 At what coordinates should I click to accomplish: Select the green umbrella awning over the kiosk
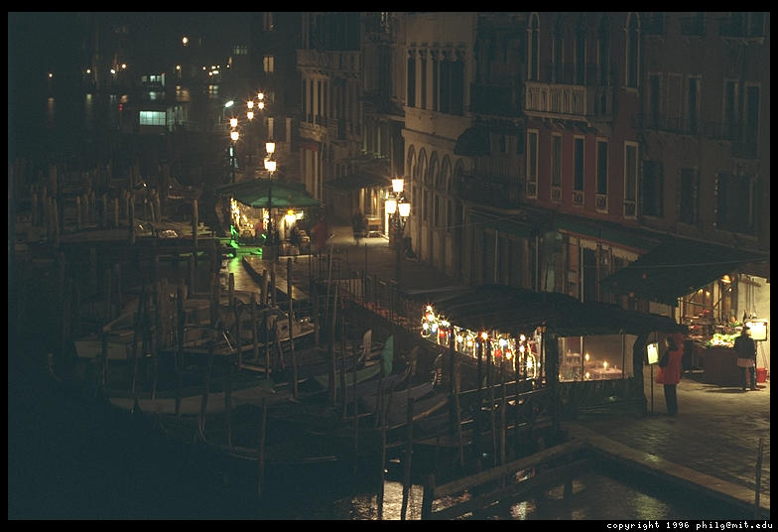click(269, 193)
